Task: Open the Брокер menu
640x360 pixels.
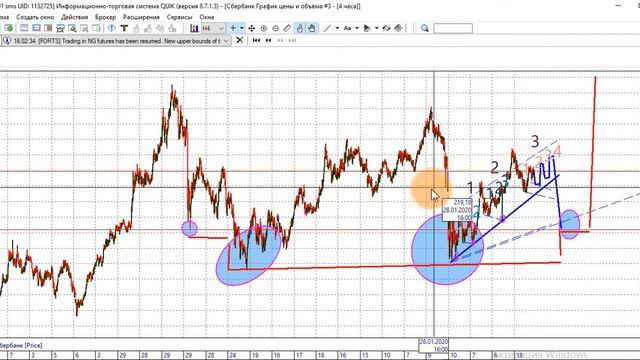Action: click(105, 17)
